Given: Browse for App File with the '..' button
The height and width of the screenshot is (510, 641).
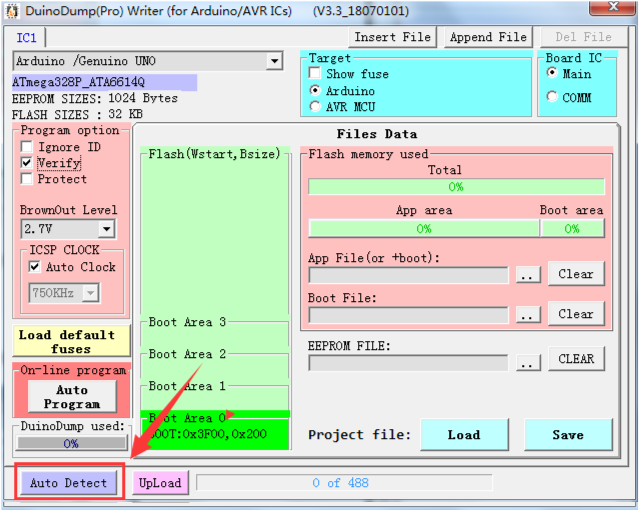Looking at the screenshot, I should point(528,274).
